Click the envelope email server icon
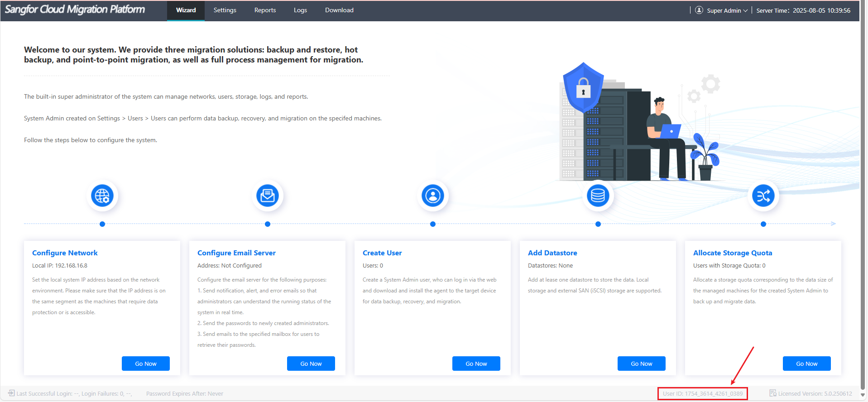 tap(268, 196)
